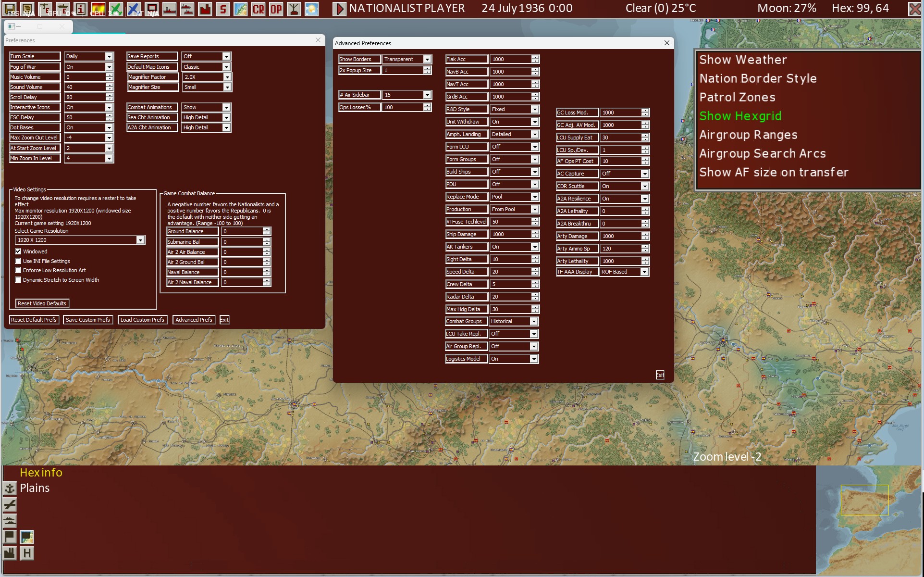The image size is (924, 577).
Task: Change the Combat Groups dropdown from Historical
Action: coord(533,321)
